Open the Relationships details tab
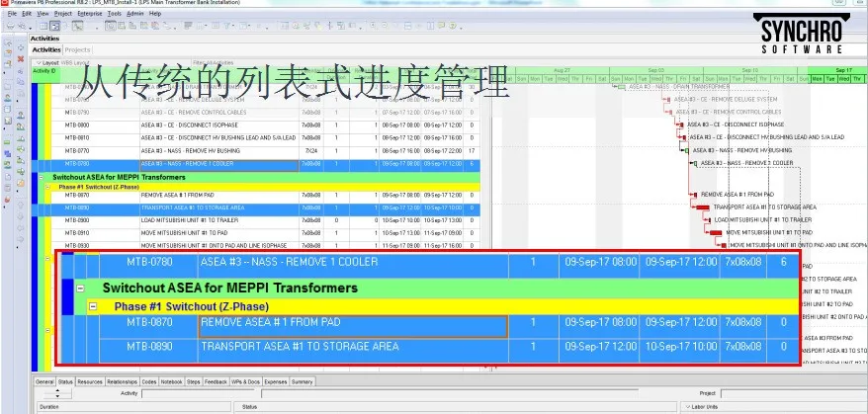 (122, 382)
